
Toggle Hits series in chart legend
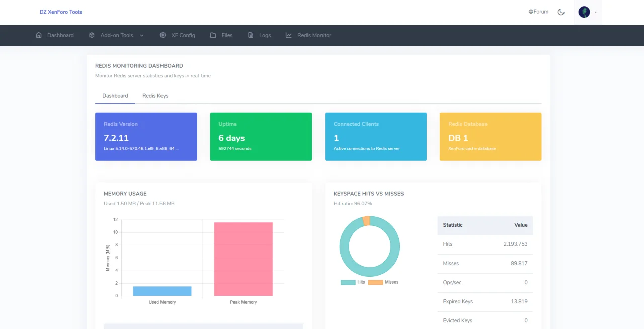(353, 282)
